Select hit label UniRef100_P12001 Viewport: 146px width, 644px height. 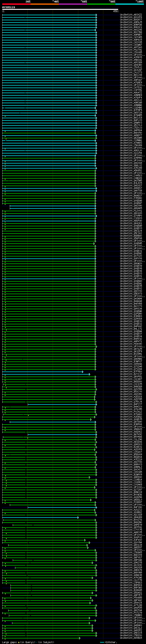(x=131, y=211)
